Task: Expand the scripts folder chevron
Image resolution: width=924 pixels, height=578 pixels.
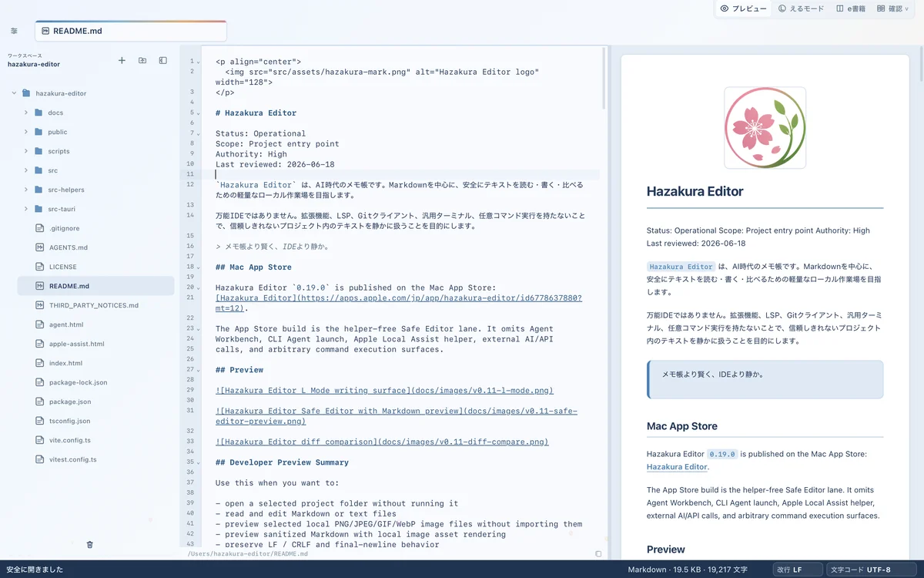Action: click(x=26, y=151)
